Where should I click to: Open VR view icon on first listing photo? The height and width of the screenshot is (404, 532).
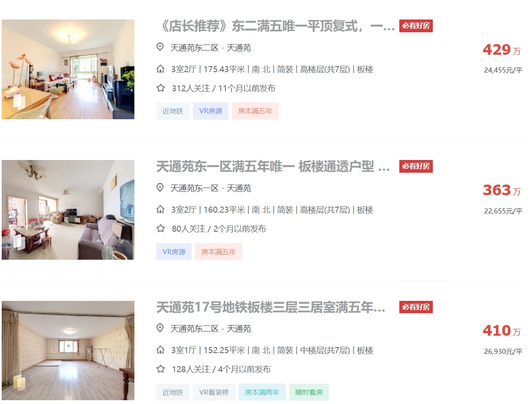(x=18, y=101)
